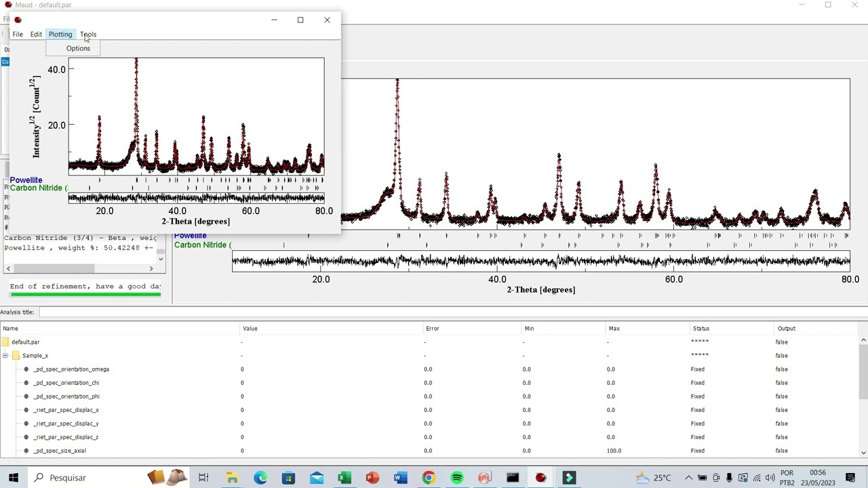The height and width of the screenshot is (488, 868).
Task: Select the _pd_spec_size_axial parameter
Action: point(60,450)
